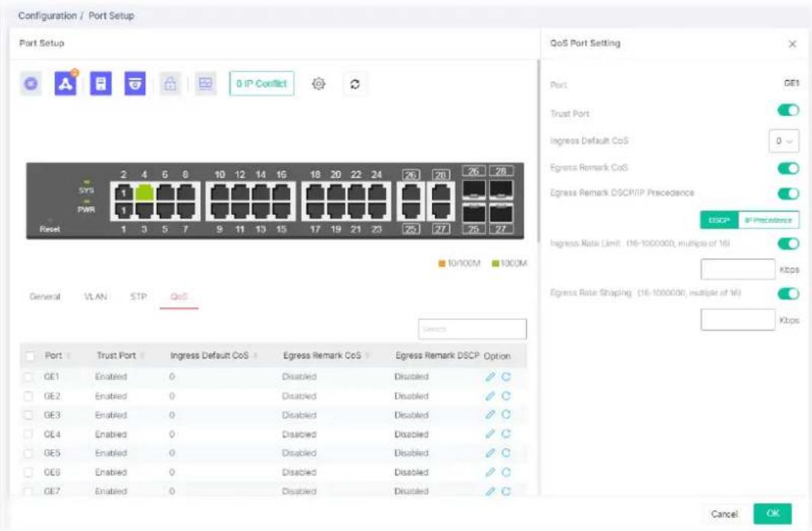Open the monitor chart toolbar icon
812x531 pixels.
pyautogui.click(x=206, y=83)
